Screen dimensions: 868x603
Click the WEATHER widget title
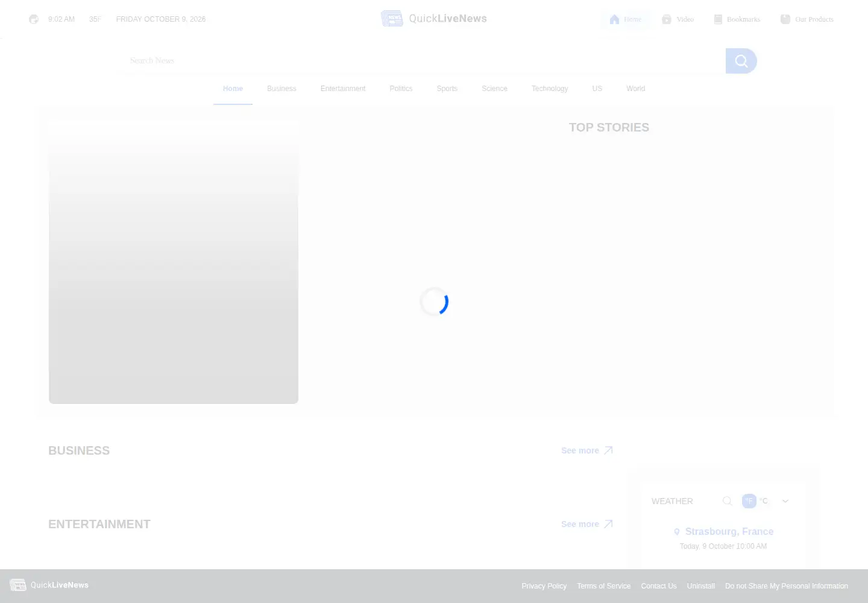(x=672, y=501)
